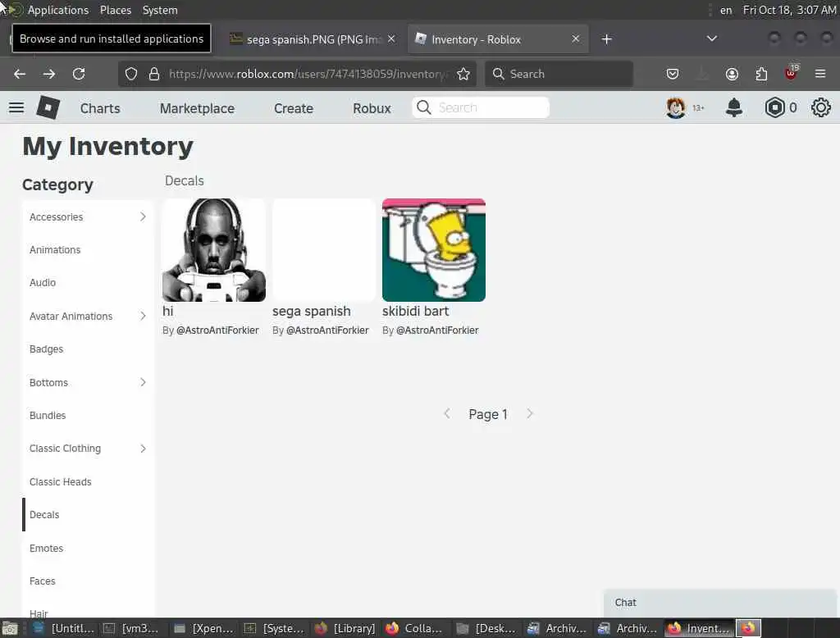840x638 pixels.
Task: Open Charts in Roblox navigation
Action: coord(100,108)
